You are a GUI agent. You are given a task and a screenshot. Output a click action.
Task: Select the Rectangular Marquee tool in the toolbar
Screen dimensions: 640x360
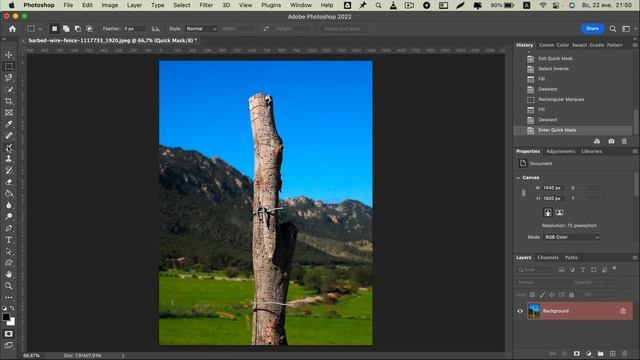pyautogui.click(x=9, y=66)
